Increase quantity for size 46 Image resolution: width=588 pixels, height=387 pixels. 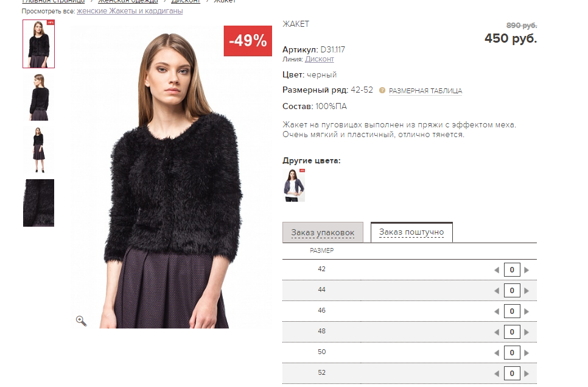[527, 311]
